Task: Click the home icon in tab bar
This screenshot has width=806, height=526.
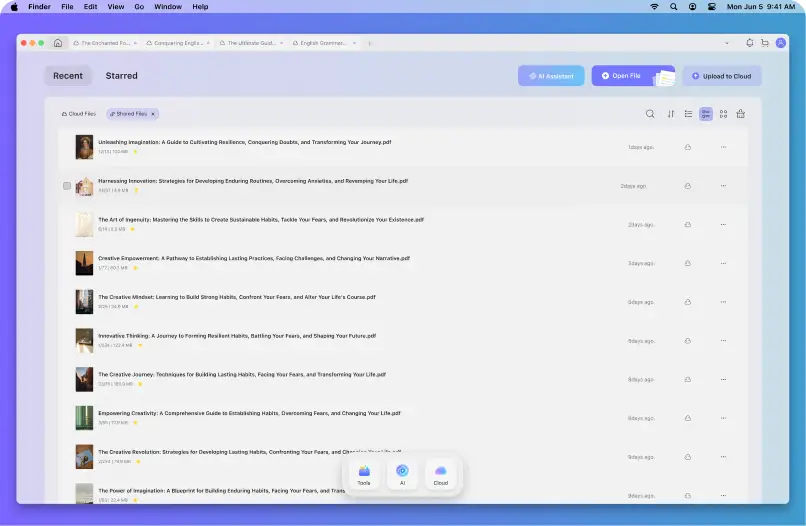Action: (58, 43)
